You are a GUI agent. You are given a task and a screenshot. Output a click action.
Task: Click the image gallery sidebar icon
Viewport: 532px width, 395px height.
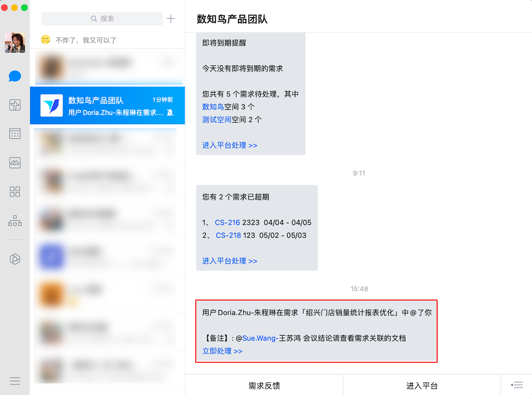pos(15,163)
